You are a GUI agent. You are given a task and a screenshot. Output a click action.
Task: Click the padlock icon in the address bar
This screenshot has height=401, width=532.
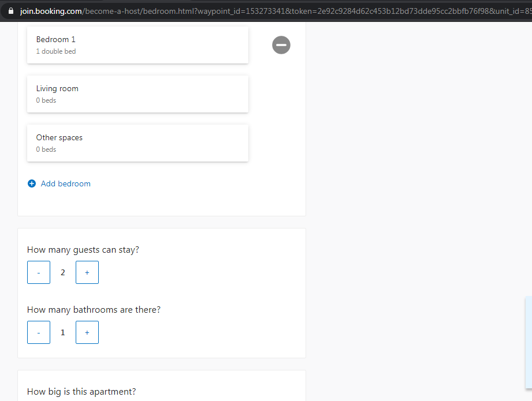click(11, 11)
